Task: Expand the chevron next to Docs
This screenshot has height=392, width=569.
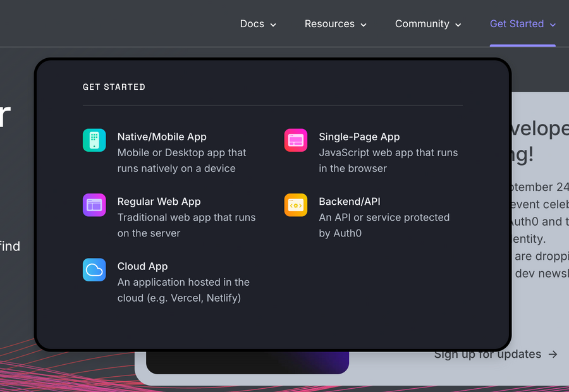Action: point(273,25)
